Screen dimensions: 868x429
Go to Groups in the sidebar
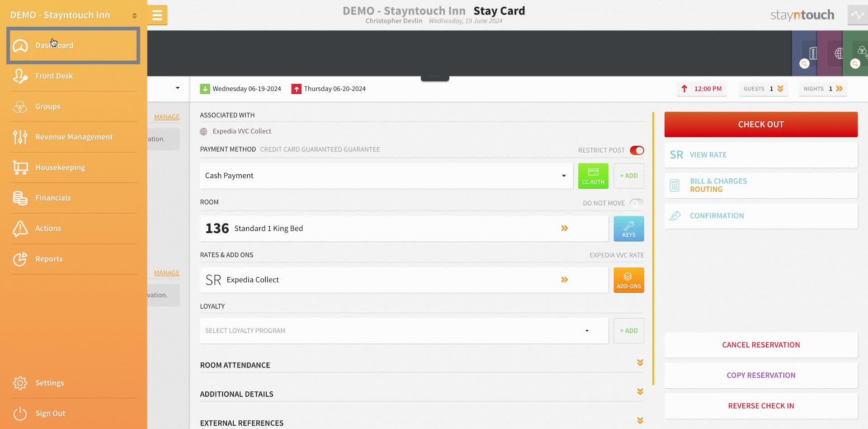click(73, 106)
